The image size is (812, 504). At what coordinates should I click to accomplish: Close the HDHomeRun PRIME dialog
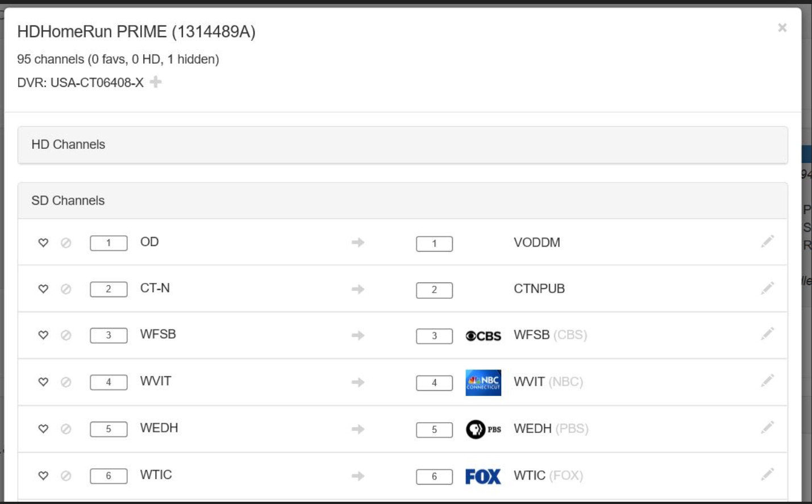pos(782,28)
